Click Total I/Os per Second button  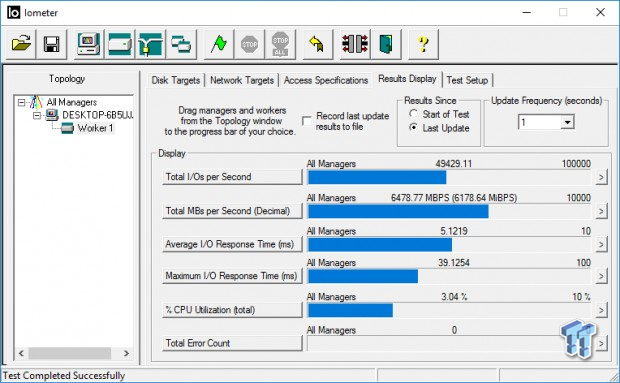coord(232,177)
